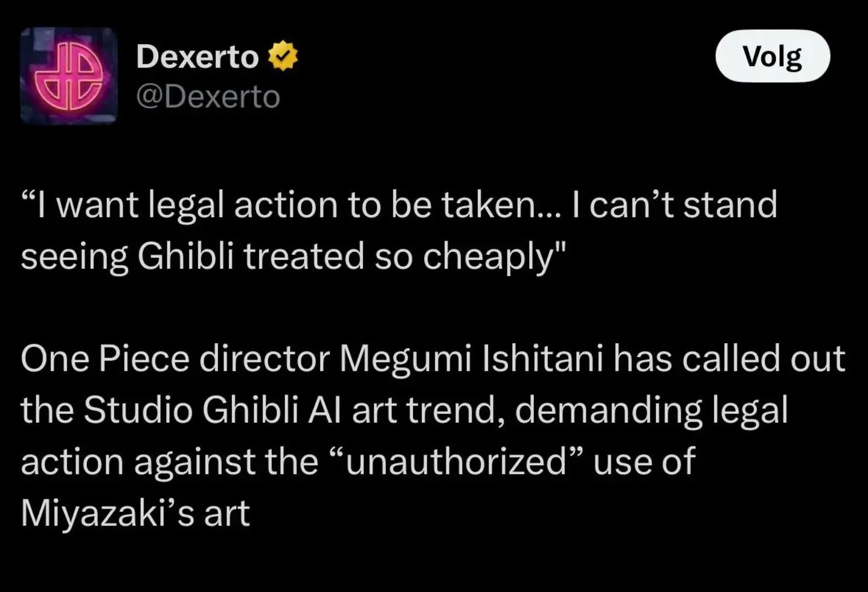Click the gold verified checkmark badge
This screenshot has height=592, width=868.
pyautogui.click(x=283, y=56)
